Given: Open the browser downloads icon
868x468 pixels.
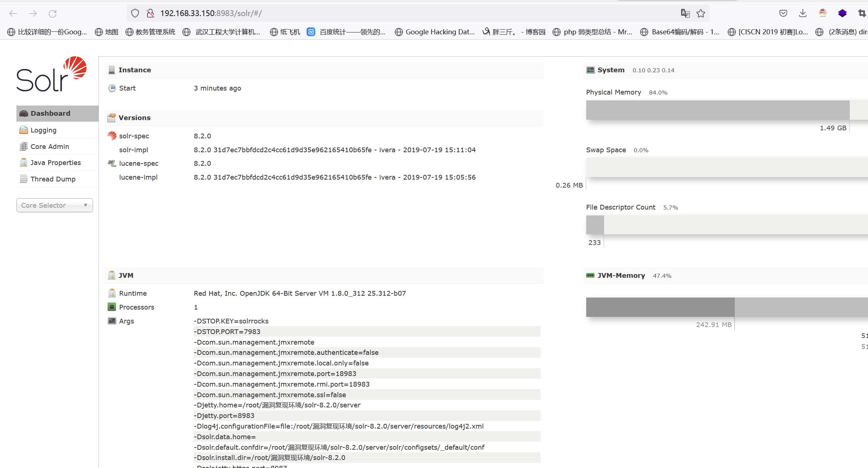Looking at the screenshot, I should coord(803,14).
